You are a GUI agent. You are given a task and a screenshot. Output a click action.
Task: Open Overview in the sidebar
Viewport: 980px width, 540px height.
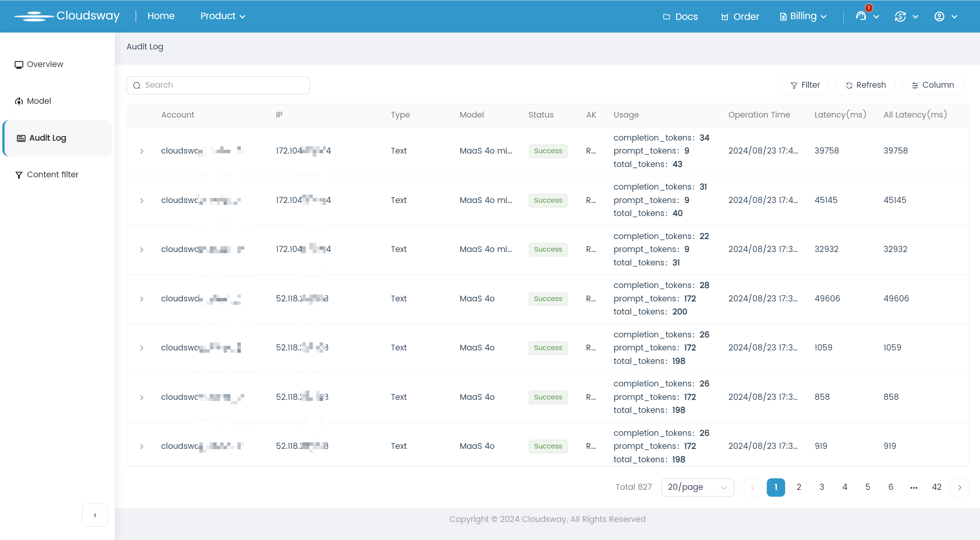(45, 64)
